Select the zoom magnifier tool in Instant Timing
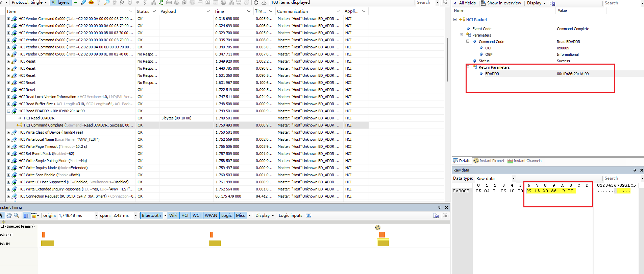Image resolution: width=644 pixels, height=274 pixels. point(16,215)
